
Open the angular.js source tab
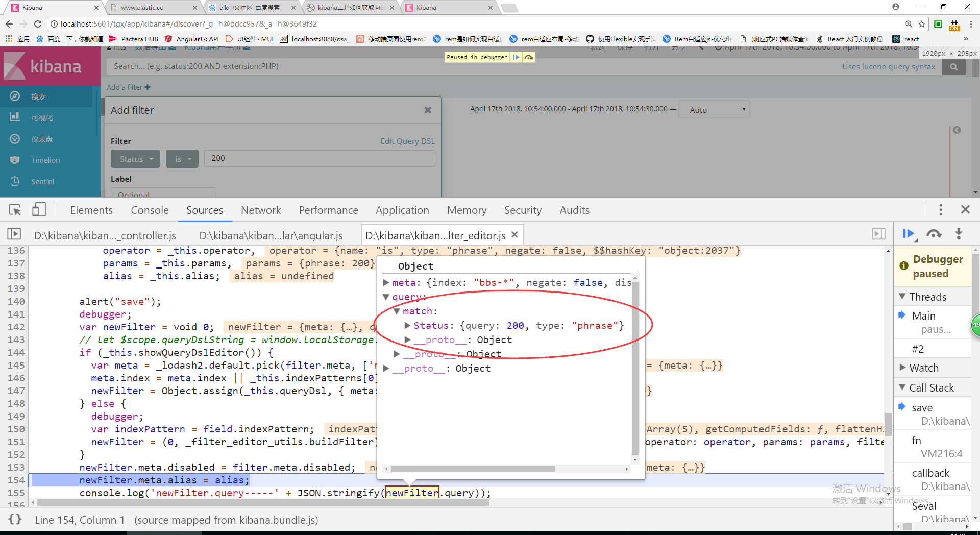coord(271,235)
